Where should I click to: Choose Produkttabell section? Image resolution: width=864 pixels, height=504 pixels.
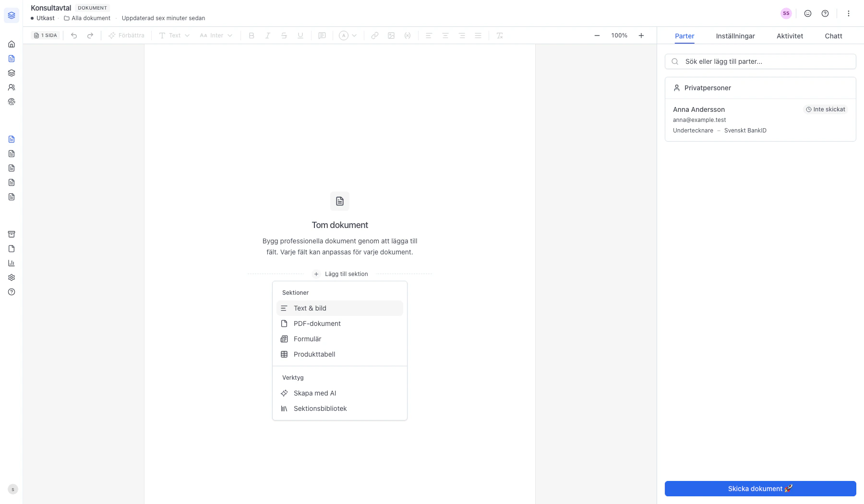pyautogui.click(x=340, y=354)
